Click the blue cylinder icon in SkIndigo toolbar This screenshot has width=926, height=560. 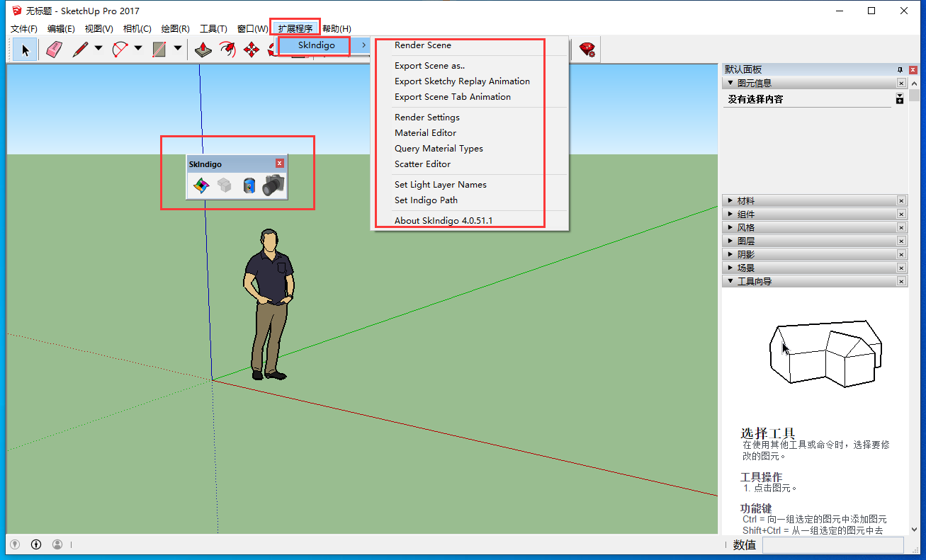point(248,186)
